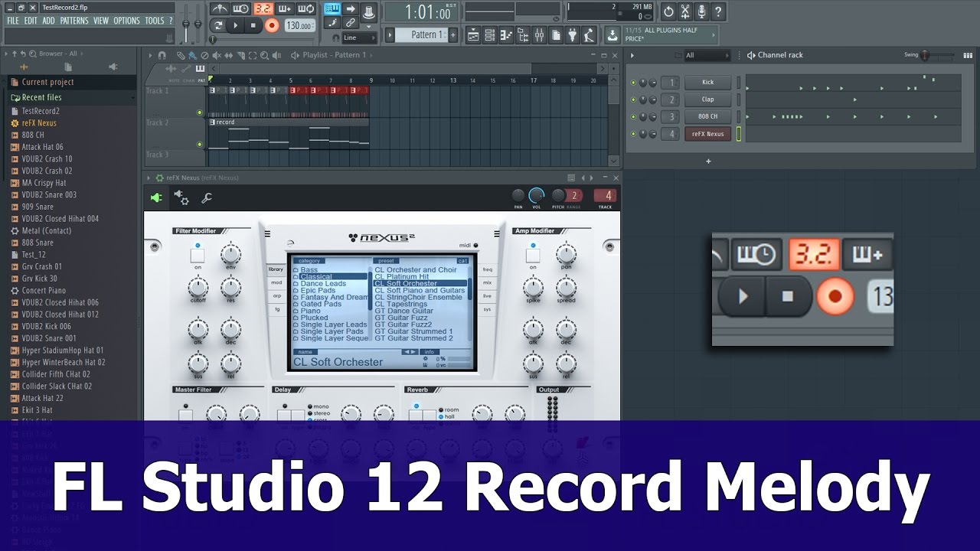
Task: Enable typing keyboard to piano icon
Action: [332, 9]
